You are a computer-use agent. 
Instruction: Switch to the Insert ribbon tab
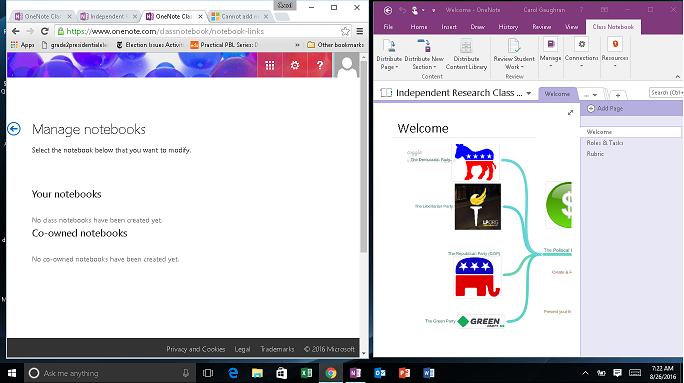pyautogui.click(x=449, y=27)
